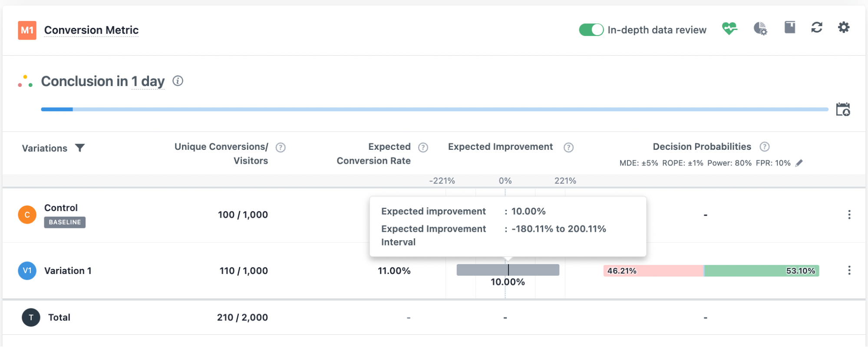The height and width of the screenshot is (347, 868).
Task: Click the orange Control 'C' avatar
Action: coord(27,215)
